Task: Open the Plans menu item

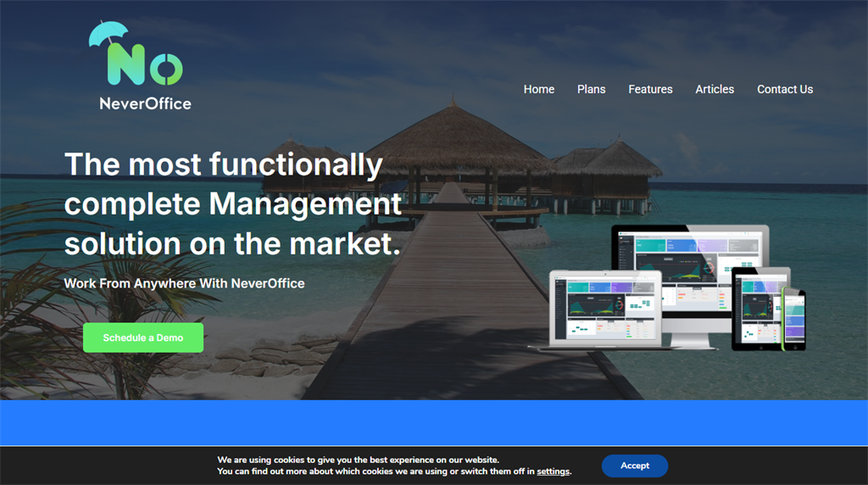Action: (591, 89)
